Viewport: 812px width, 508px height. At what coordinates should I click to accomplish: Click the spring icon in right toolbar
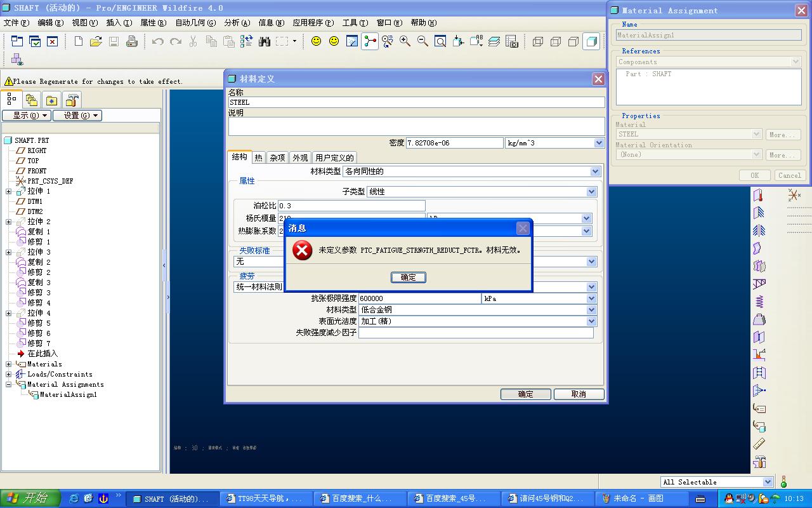coord(759,302)
